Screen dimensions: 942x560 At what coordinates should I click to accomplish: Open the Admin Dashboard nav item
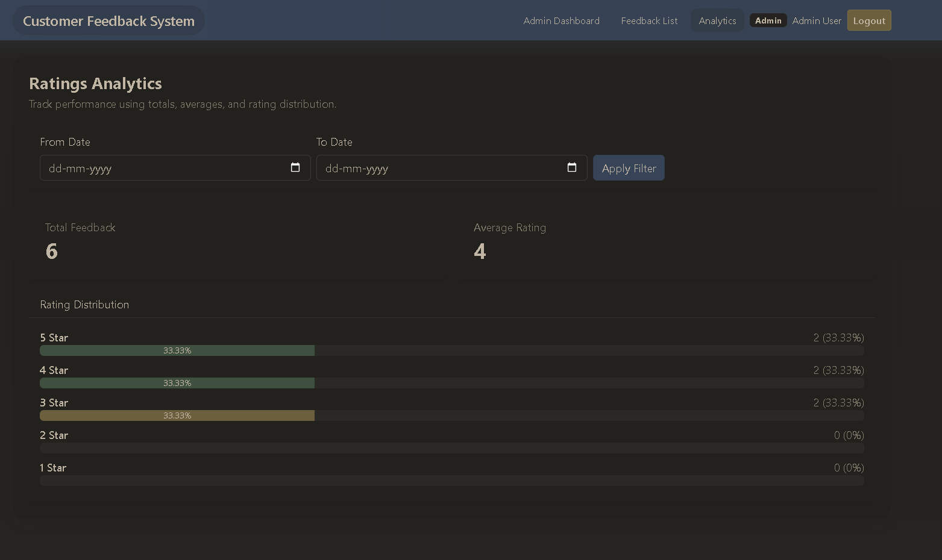point(561,21)
